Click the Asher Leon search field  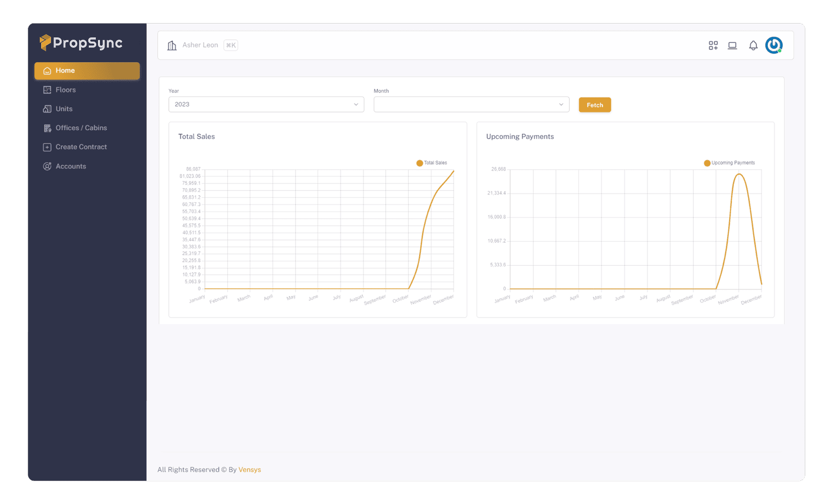pos(200,45)
